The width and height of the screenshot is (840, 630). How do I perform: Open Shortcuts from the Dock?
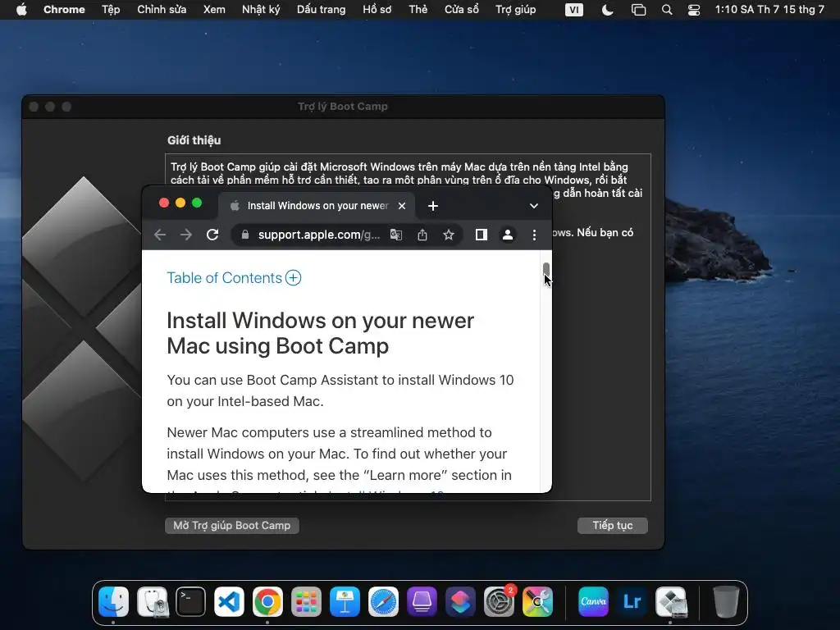tap(460, 601)
